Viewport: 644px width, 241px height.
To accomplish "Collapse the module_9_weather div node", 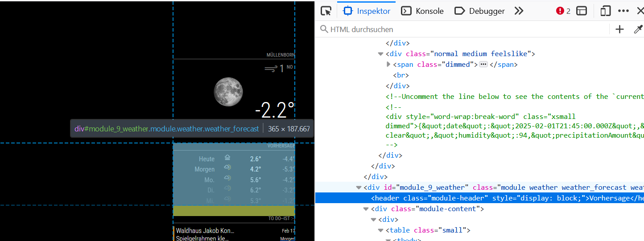I will tap(359, 188).
